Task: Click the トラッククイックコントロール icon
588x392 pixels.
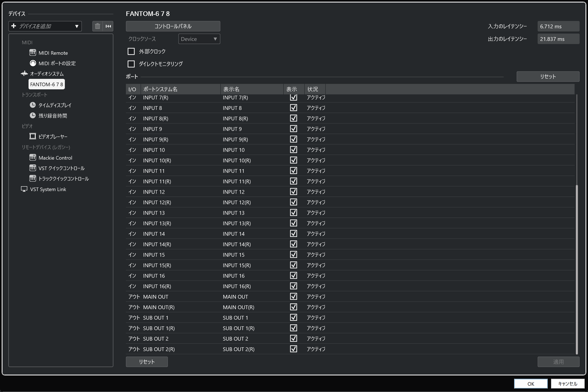Action: pos(33,178)
